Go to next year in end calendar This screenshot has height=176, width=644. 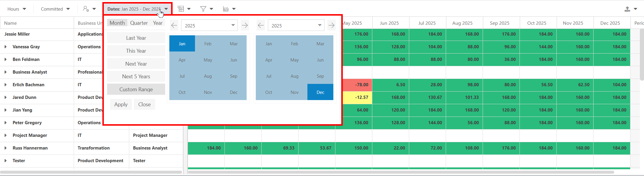click(332, 25)
